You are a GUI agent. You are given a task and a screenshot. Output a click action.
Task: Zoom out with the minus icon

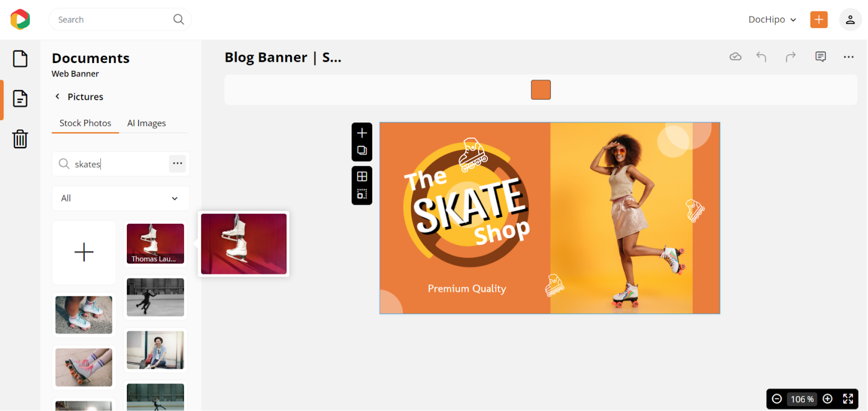coord(777,399)
